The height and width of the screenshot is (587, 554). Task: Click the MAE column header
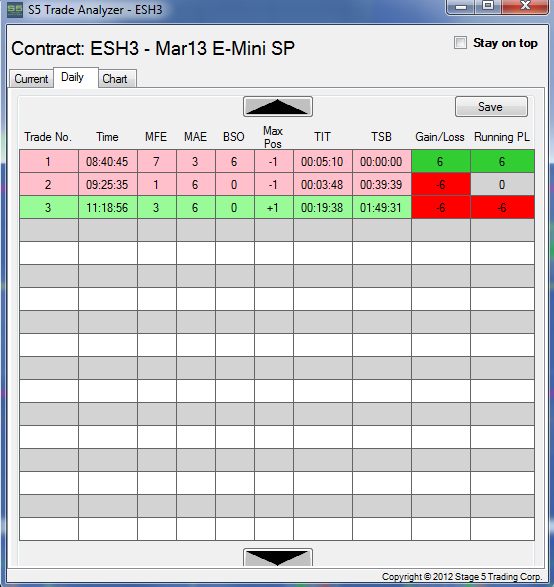(195, 137)
